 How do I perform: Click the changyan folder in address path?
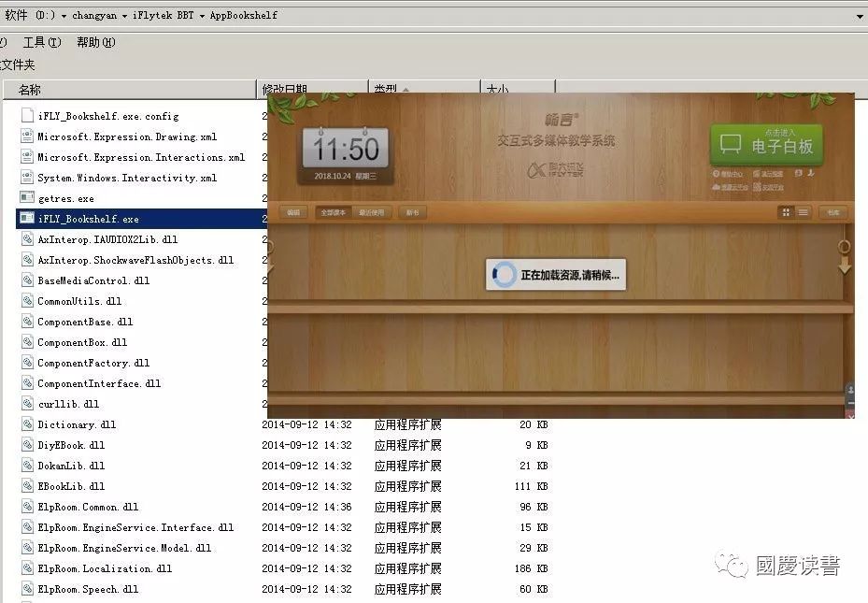pyautogui.click(x=94, y=16)
